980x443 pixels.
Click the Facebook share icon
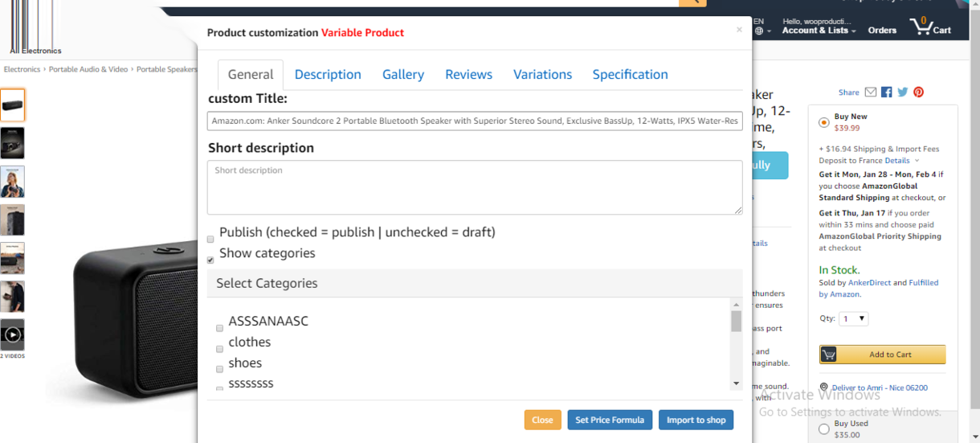[886, 92]
